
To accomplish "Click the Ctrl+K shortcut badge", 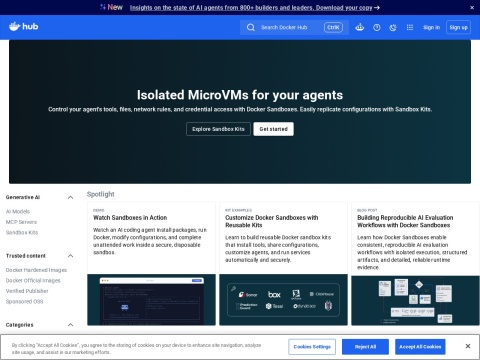I will [333, 27].
